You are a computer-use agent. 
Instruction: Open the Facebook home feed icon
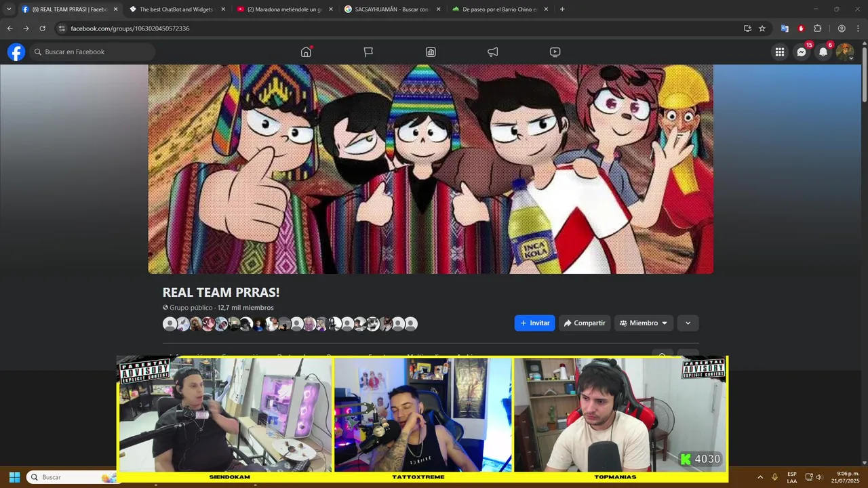point(306,52)
